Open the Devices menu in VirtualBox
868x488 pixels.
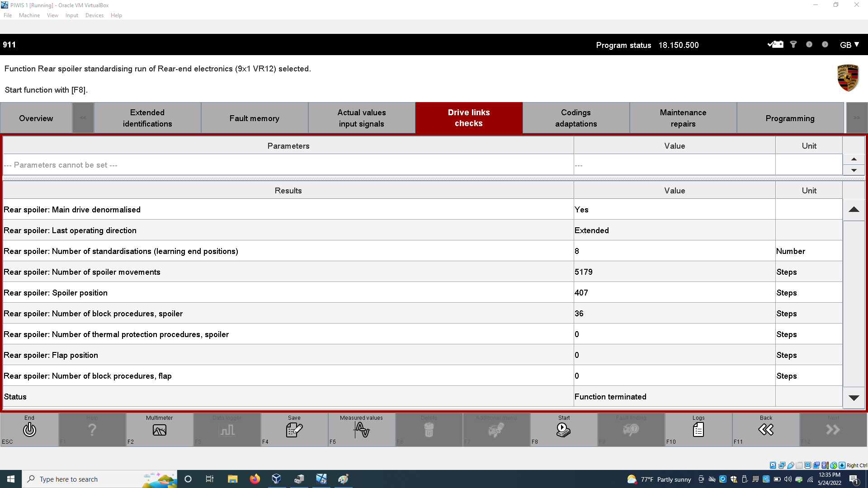click(94, 15)
